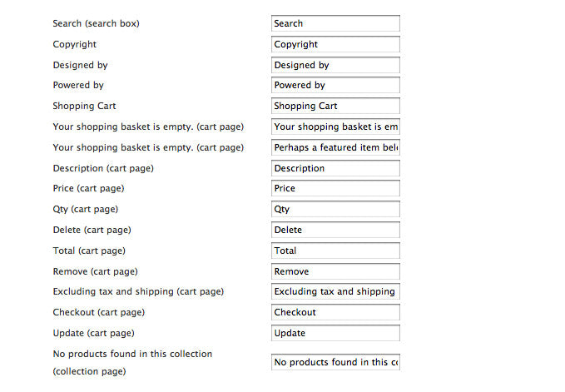Screen dimensions: 565x392
Task: Edit the Description (cart page) input field
Action: click(335, 168)
